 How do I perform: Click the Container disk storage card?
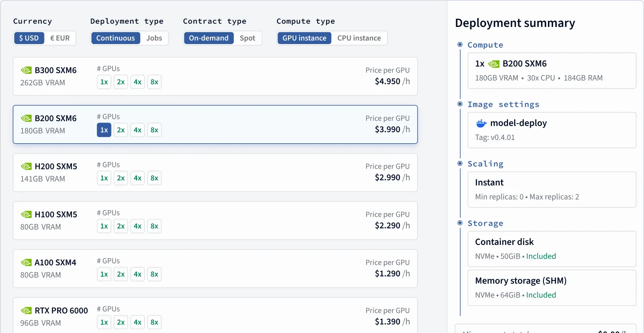click(552, 249)
